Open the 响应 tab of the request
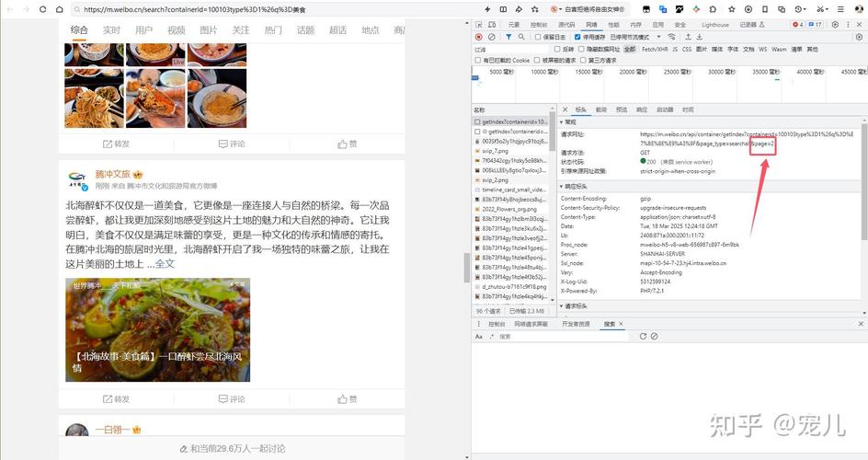The height and width of the screenshot is (460, 868). pos(642,109)
